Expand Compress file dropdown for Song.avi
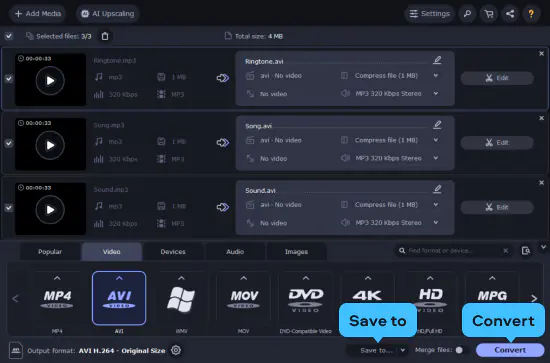 (436, 140)
